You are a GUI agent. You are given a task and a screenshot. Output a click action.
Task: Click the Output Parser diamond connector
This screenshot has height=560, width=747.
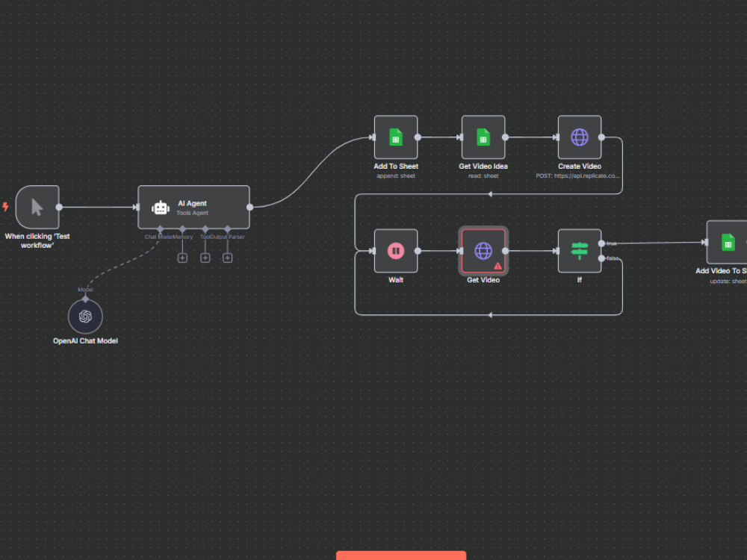[227, 229]
